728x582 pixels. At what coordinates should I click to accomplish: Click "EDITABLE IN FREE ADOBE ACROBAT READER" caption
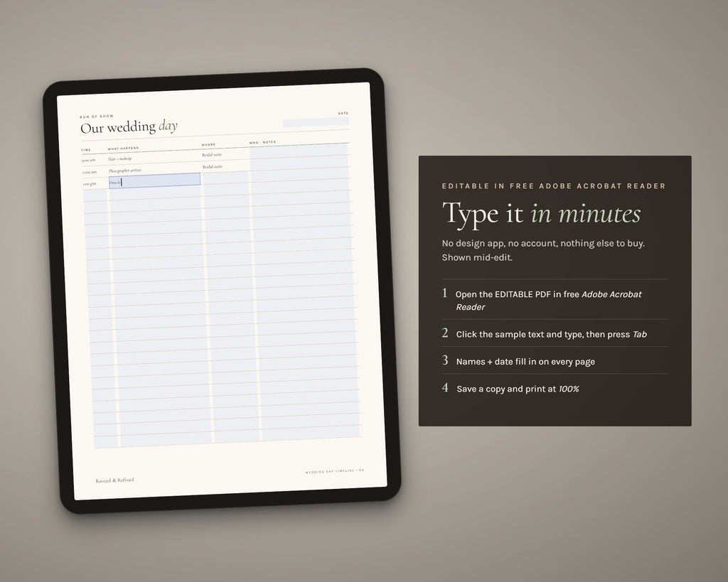coord(554,186)
